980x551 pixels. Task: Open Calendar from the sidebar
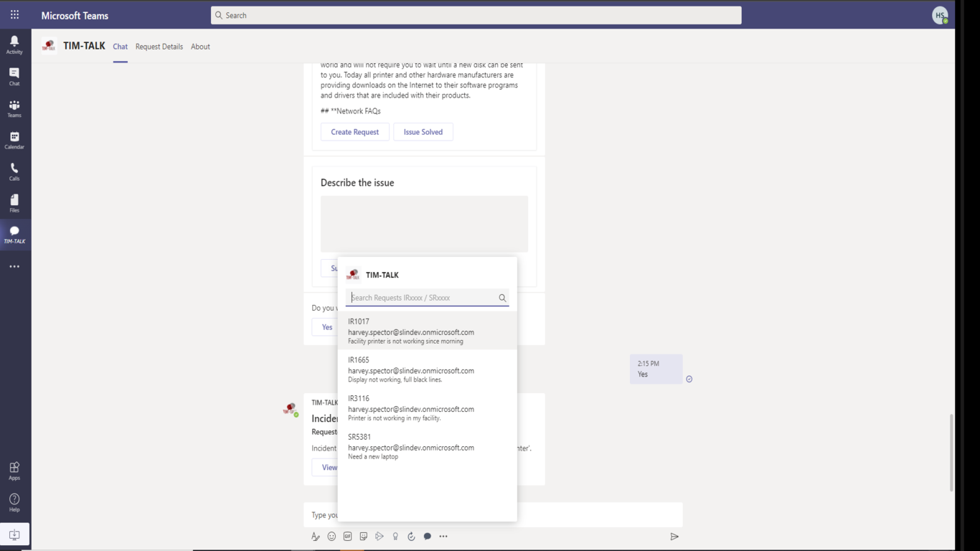coord(14,139)
